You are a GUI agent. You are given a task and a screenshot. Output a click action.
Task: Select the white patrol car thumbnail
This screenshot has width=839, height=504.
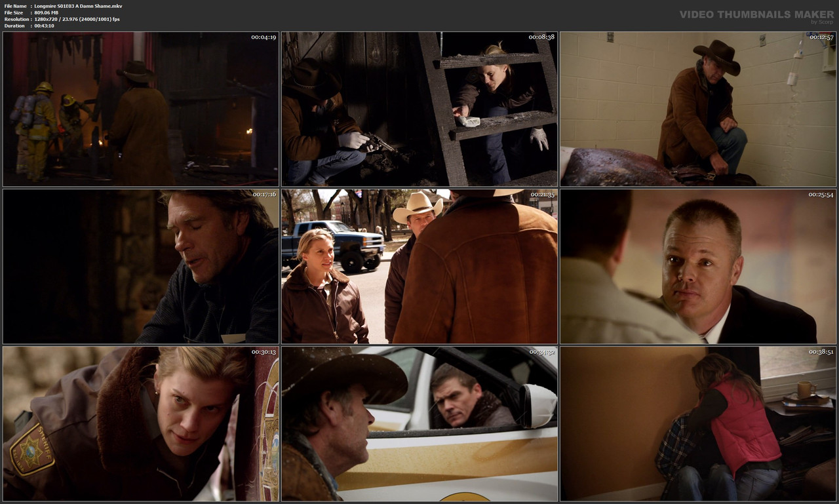pyautogui.click(x=419, y=424)
